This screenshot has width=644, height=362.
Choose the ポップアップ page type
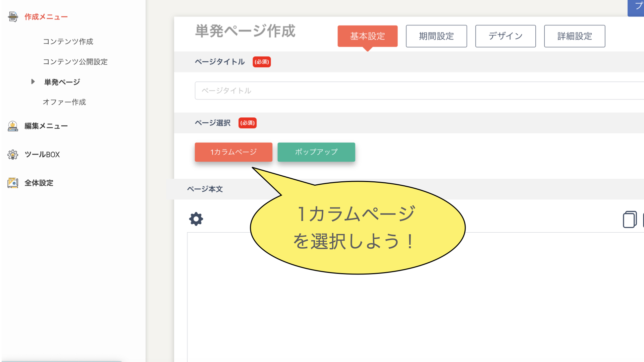tap(316, 152)
